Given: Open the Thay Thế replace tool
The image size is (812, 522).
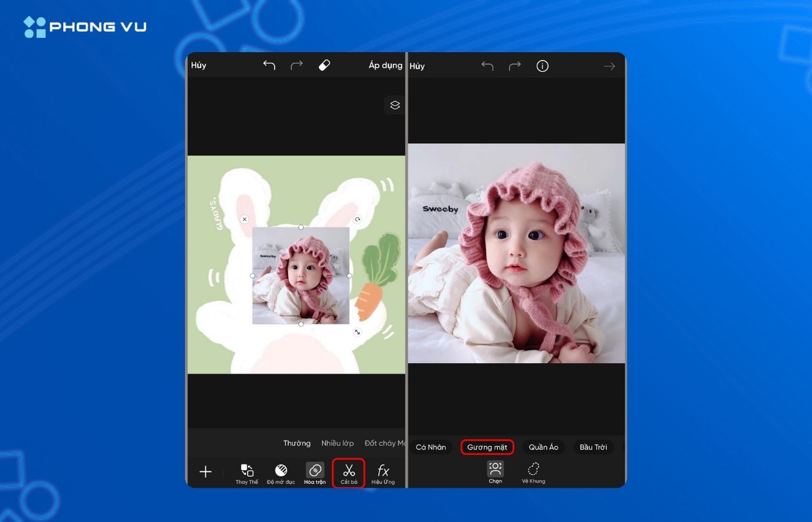Looking at the screenshot, I should point(246,473).
